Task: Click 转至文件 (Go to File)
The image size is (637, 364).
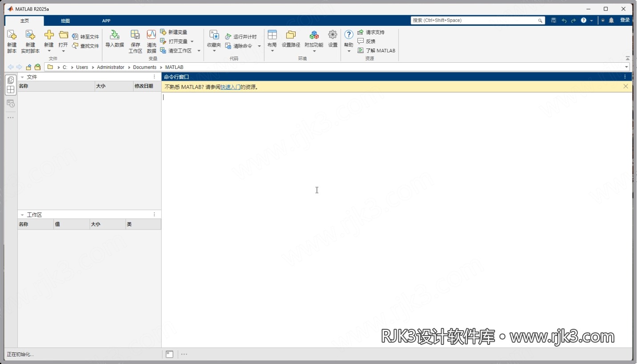Action: pyautogui.click(x=85, y=36)
